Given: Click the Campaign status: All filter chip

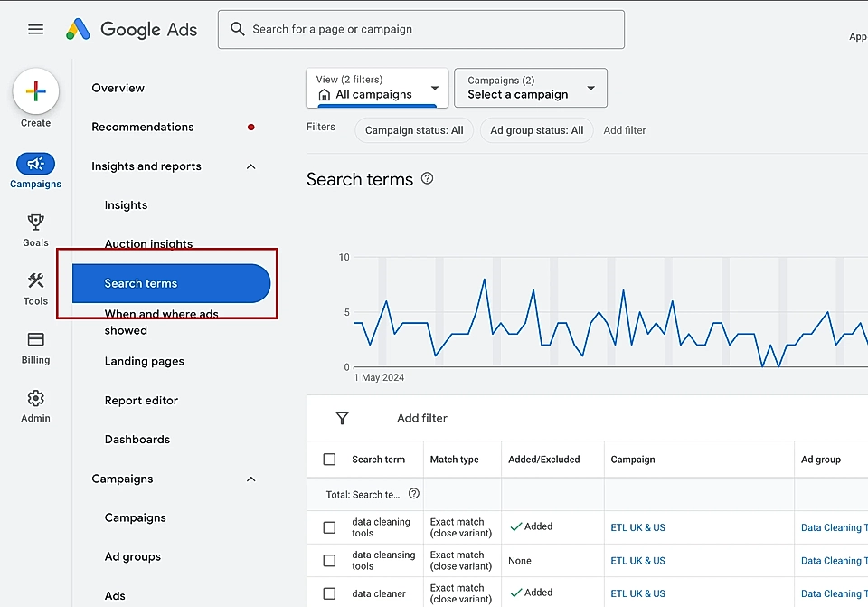Looking at the screenshot, I should pos(413,129).
